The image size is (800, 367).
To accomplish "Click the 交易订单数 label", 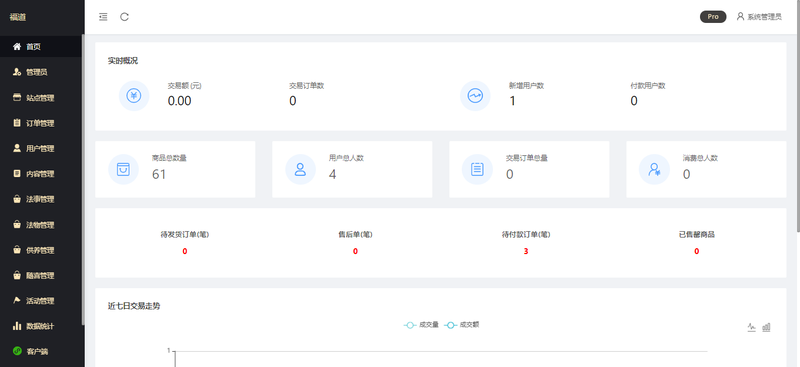I will coord(307,86).
